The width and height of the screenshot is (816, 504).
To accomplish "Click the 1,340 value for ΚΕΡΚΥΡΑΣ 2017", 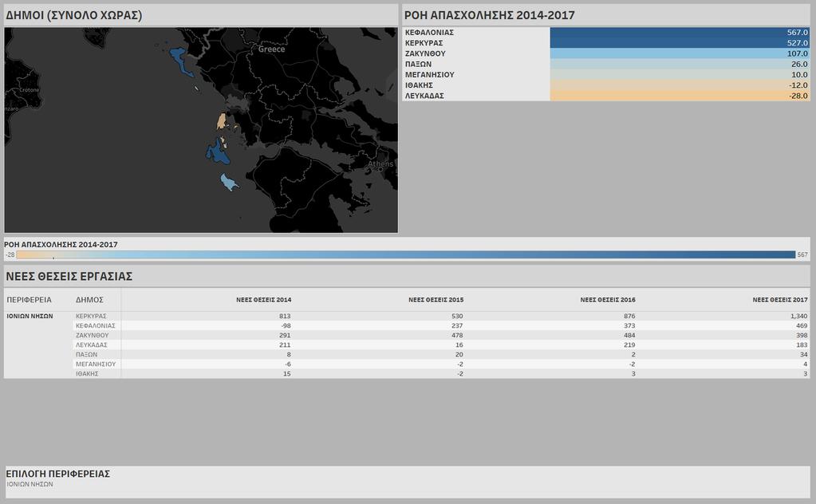I will click(x=798, y=316).
